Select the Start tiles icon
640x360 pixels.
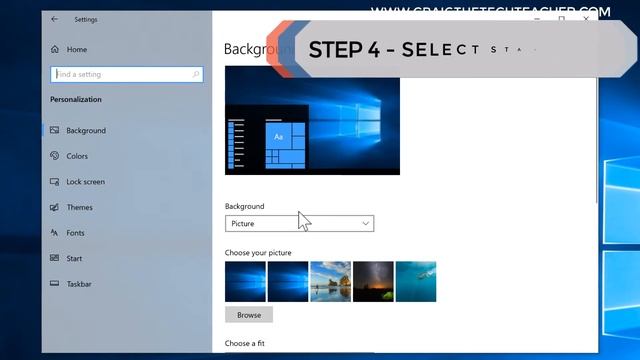pyautogui.click(x=54, y=258)
